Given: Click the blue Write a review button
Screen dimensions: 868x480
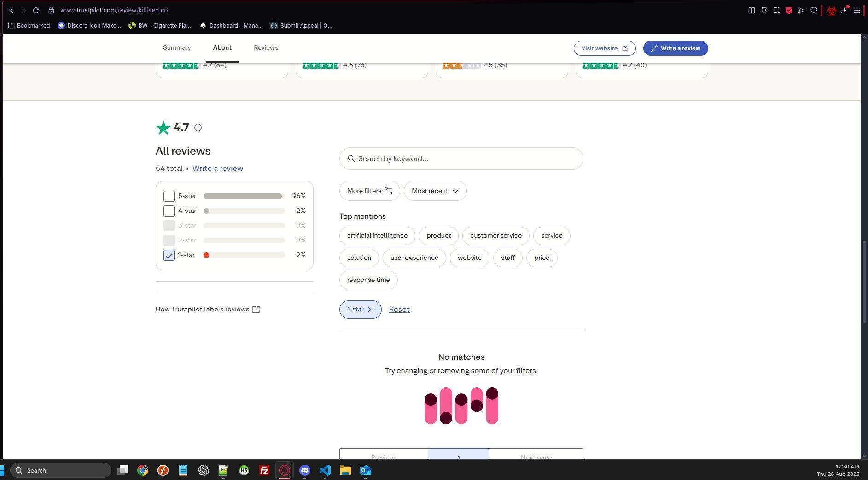Looking at the screenshot, I should pyautogui.click(x=676, y=48).
